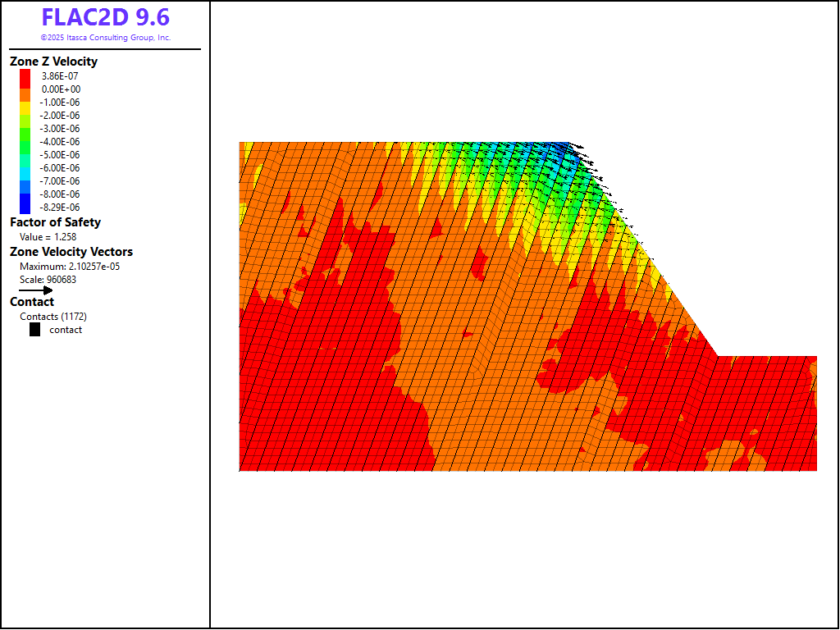Click the black contact legend swatch
The width and height of the screenshot is (840, 630).
pos(34,330)
